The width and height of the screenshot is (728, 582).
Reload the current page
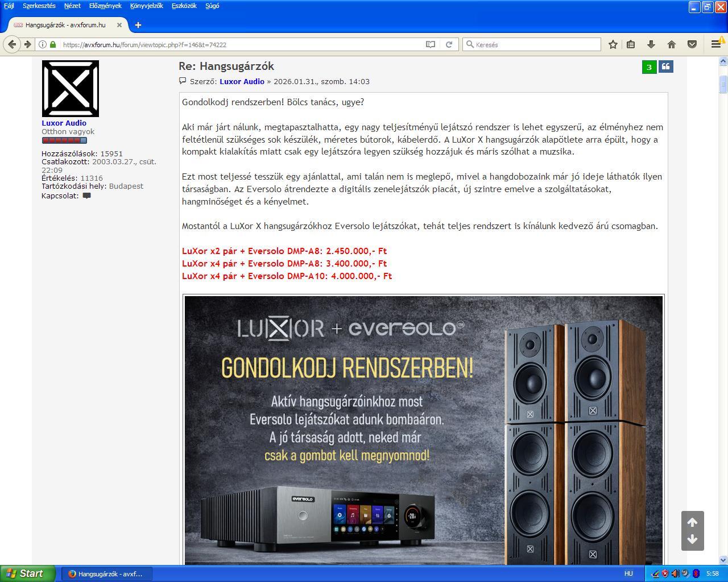click(449, 44)
